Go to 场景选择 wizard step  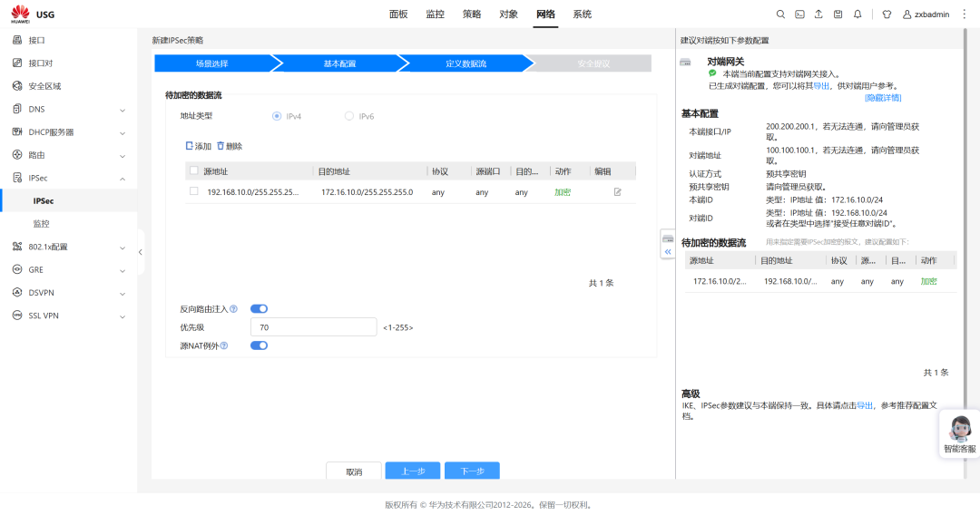pyautogui.click(x=212, y=63)
